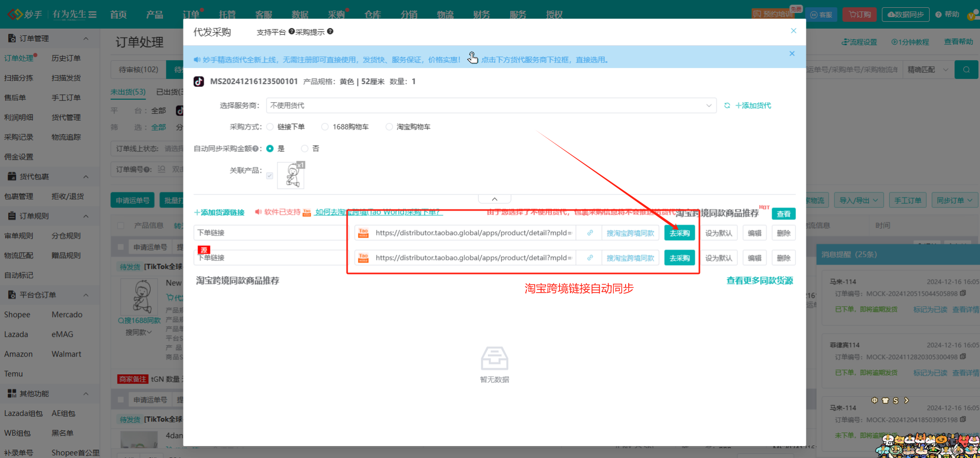The width and height of the screenshot is (980, 458).
Task: Select the 链接下单 purchase method radio
Action: [270, 127]
